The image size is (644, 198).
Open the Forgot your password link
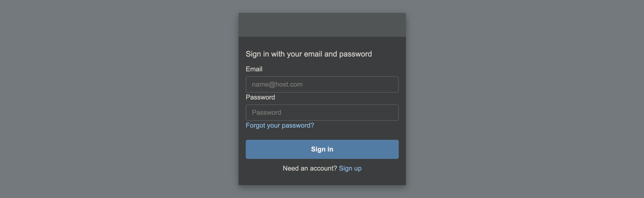pyautogui.click(x=280, y=125)
